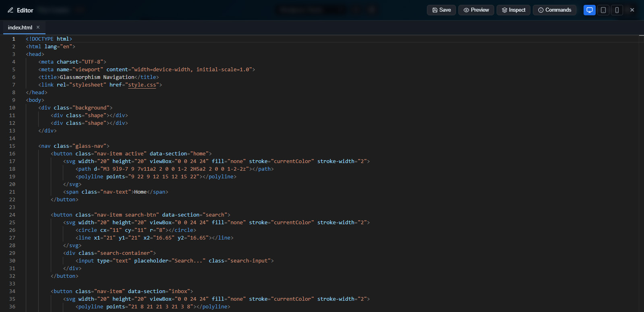Click the lang "en" attribute value
Viewport: 644px width, 312px height.
pyautogui.click(x=66, y=47)
